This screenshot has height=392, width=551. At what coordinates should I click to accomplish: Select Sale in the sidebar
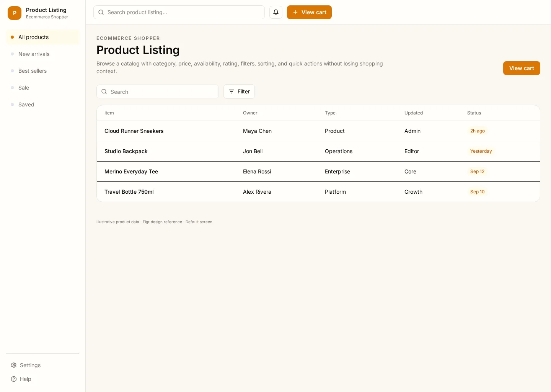(43, 88)
